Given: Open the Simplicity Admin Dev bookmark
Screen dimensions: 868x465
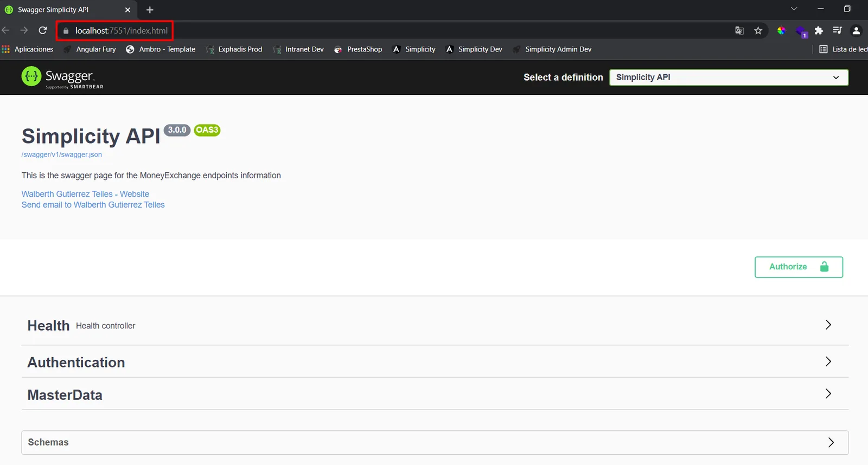Looking at the screenshot, I should (x=552, y=49).
